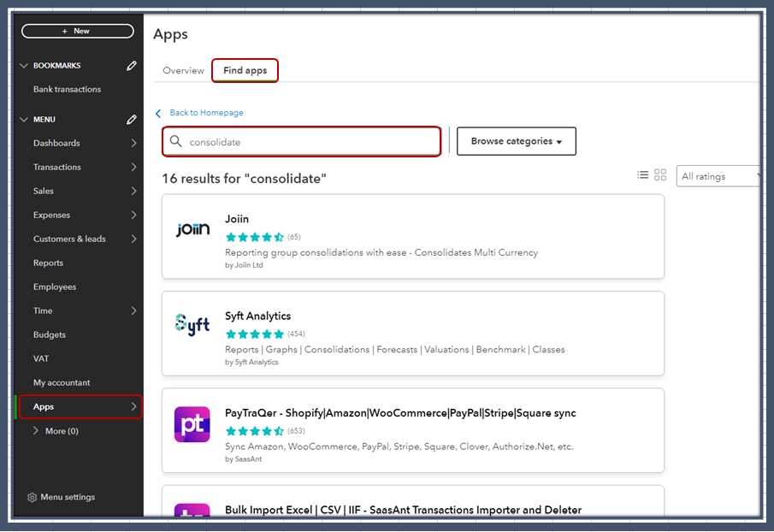Screen dimensions: 774x532
Task: Switch to the Find apps tab
Action: 245,71
